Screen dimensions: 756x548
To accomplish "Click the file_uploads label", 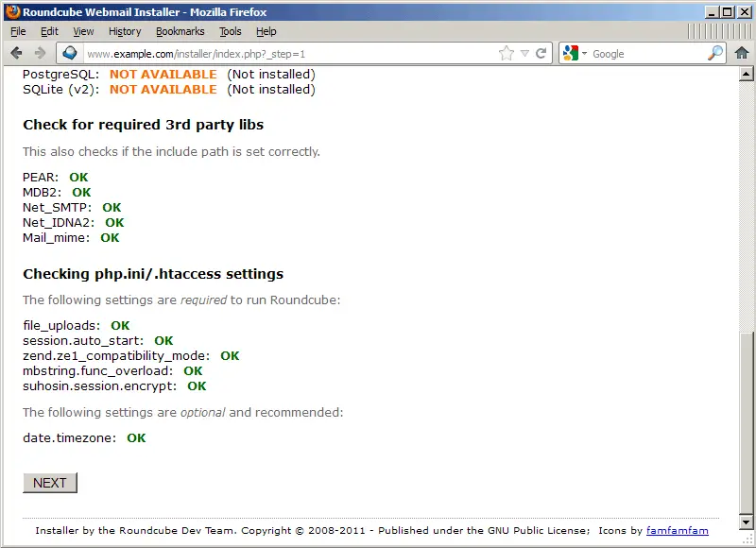I will (61, 326).
